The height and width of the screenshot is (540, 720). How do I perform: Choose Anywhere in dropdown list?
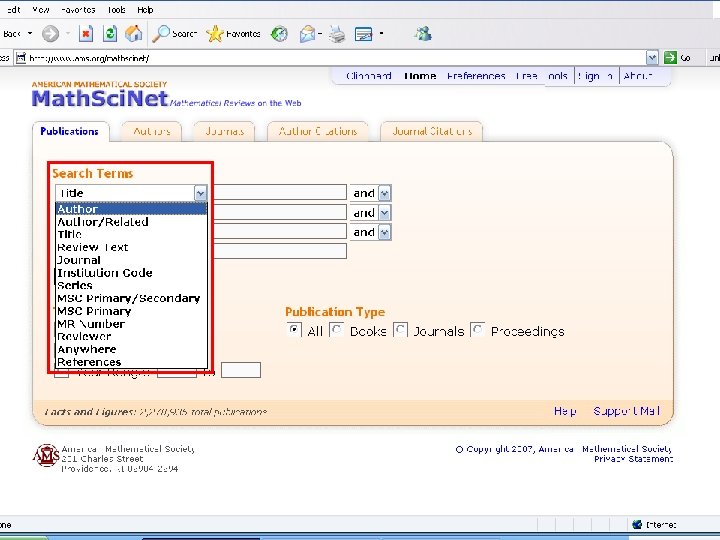click(x=131, y=349)
